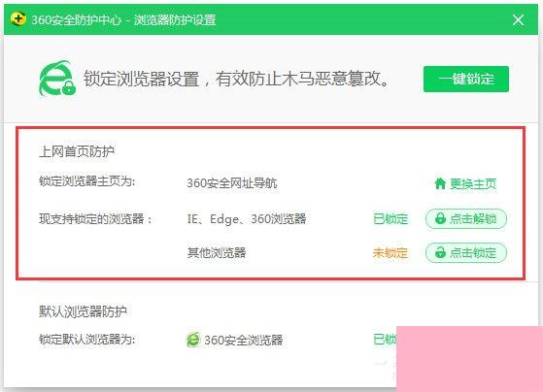543x392 pixels.
Task: Close the 360安全防护中心 window
Action: 518,20
